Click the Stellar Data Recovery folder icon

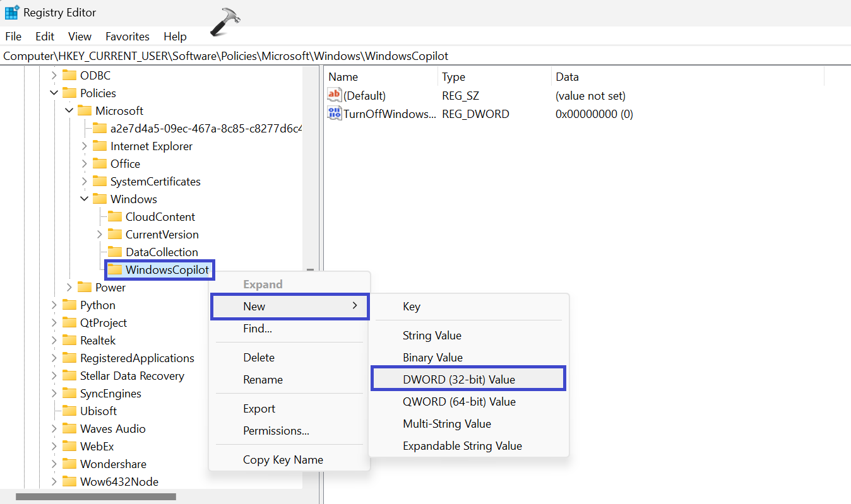coord(69,376)
